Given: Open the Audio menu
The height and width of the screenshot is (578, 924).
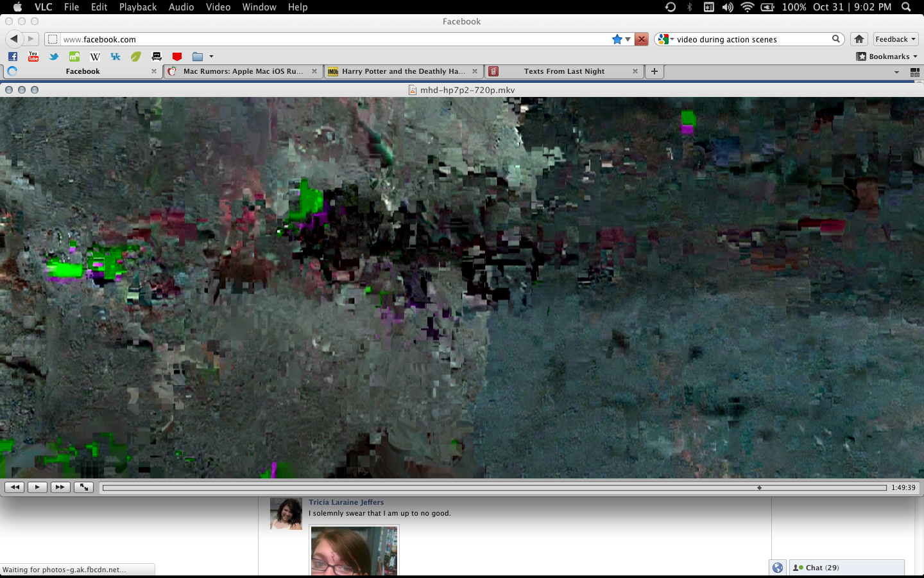Looking at the screenshot, I should point(181,7).
